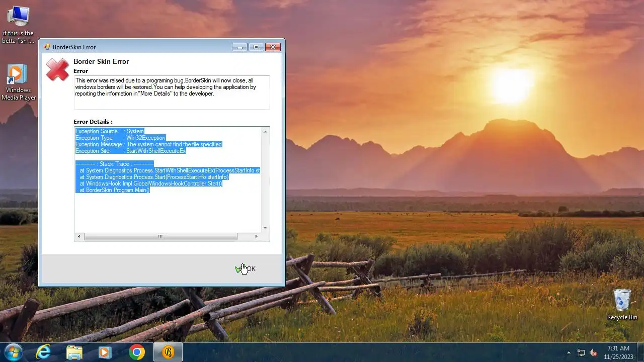Click the 'Stack Trace' separator line
Image resolution: width=644 pixels, height=362 pixels.
[115, 164]
